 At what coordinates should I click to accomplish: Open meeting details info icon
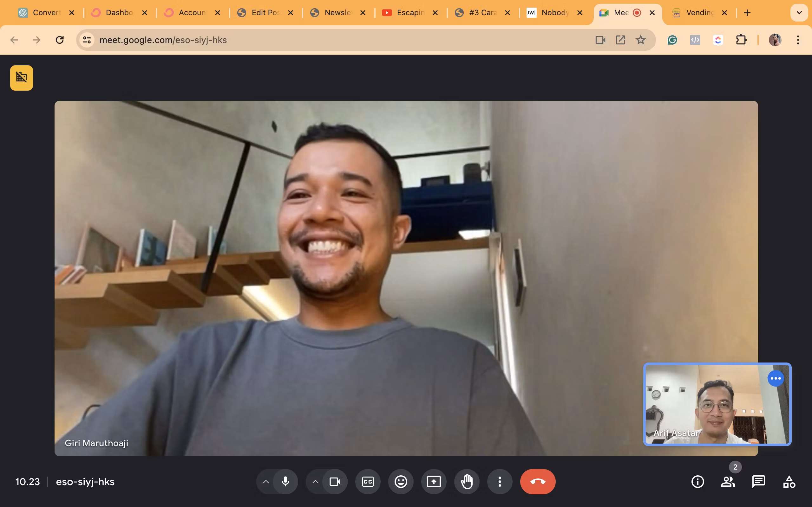[x=697, y=482]
